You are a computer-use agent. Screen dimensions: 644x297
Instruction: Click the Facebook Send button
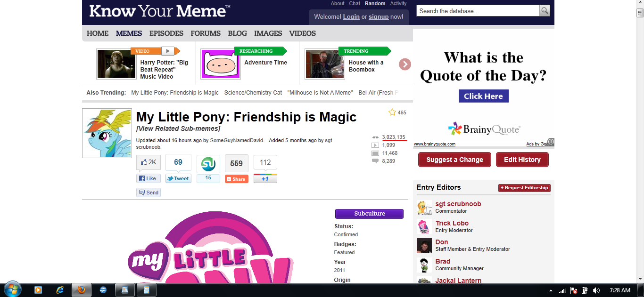[x=149, y=193]
